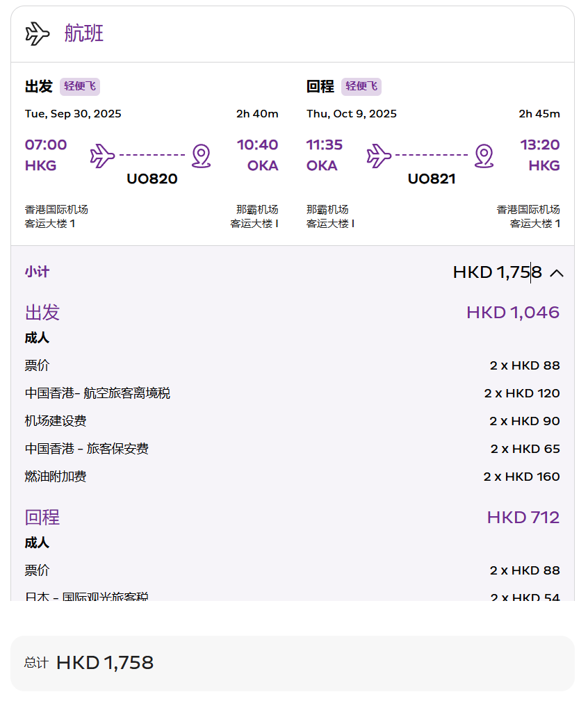Click outbound total HKD 1,046
Viewport: 588px width, 701px height.
(x=513, y=313)
